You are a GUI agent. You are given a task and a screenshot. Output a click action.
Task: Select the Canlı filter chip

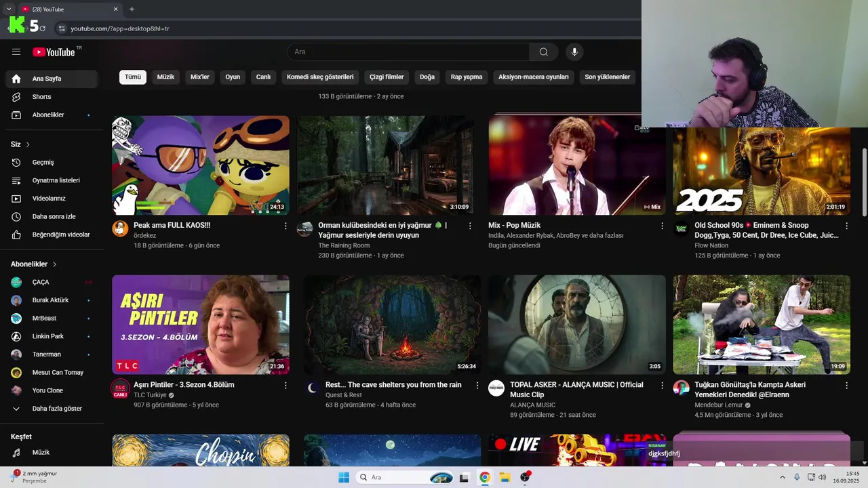(x=263, y=77)
